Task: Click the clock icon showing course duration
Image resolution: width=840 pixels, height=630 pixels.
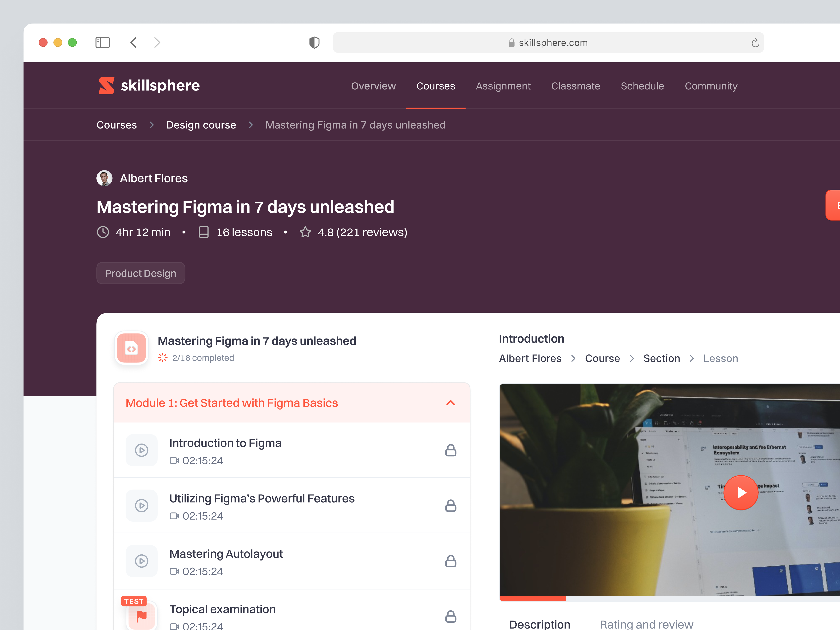Action: 102,232
